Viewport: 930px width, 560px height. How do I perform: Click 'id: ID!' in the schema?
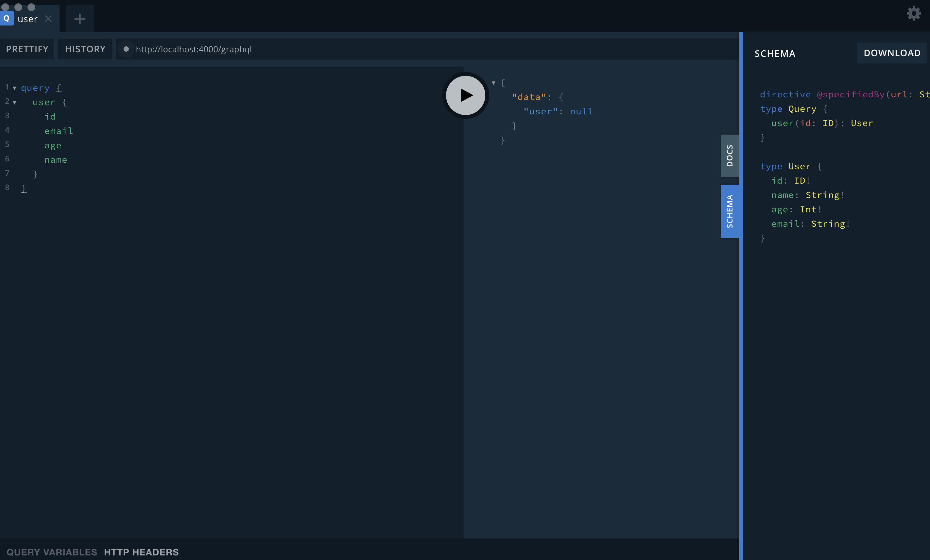click(x=790, y=181)
